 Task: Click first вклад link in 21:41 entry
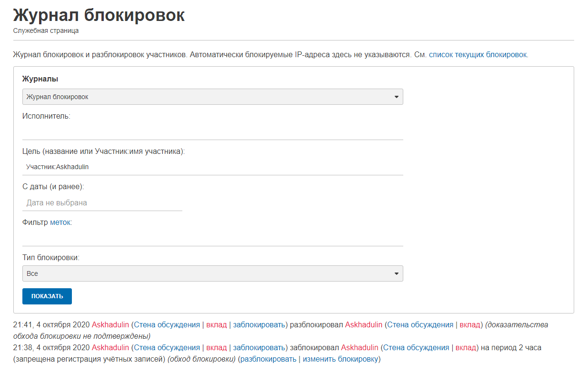coord(216,325)
